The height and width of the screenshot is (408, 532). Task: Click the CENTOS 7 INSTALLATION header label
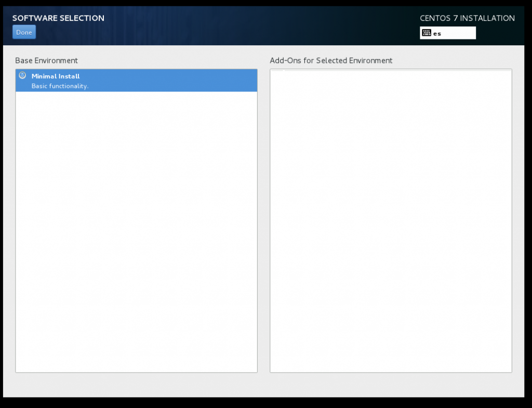tap(467, 18)
